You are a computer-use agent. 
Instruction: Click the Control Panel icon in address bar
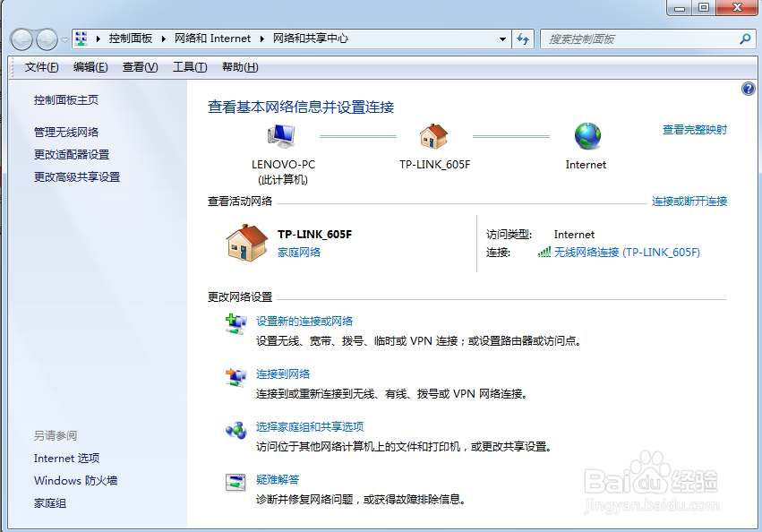[x=81, y=39]
